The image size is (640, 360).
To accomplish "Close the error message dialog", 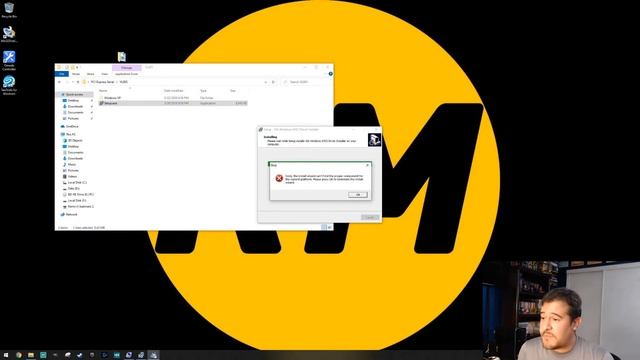I will (367, 165).
